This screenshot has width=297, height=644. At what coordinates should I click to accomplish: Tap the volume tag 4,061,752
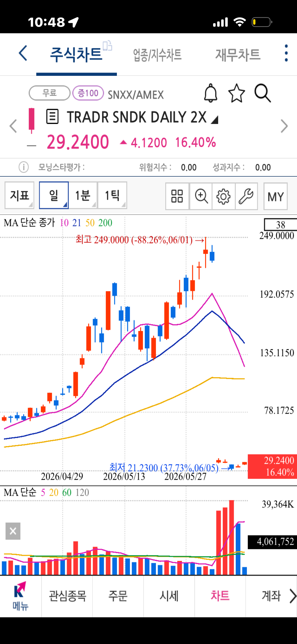272,542
